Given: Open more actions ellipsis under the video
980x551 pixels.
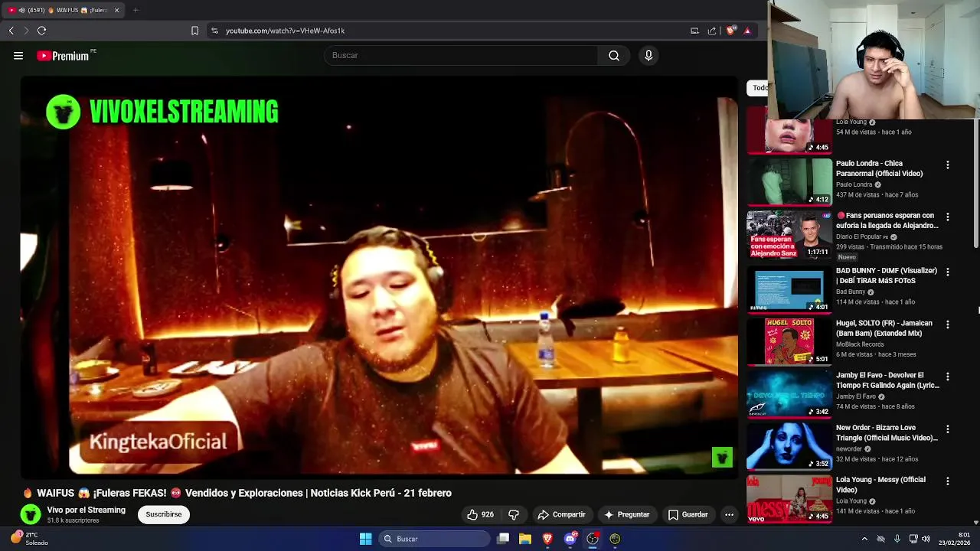Looking at the screenshot, I should (729, 514).
